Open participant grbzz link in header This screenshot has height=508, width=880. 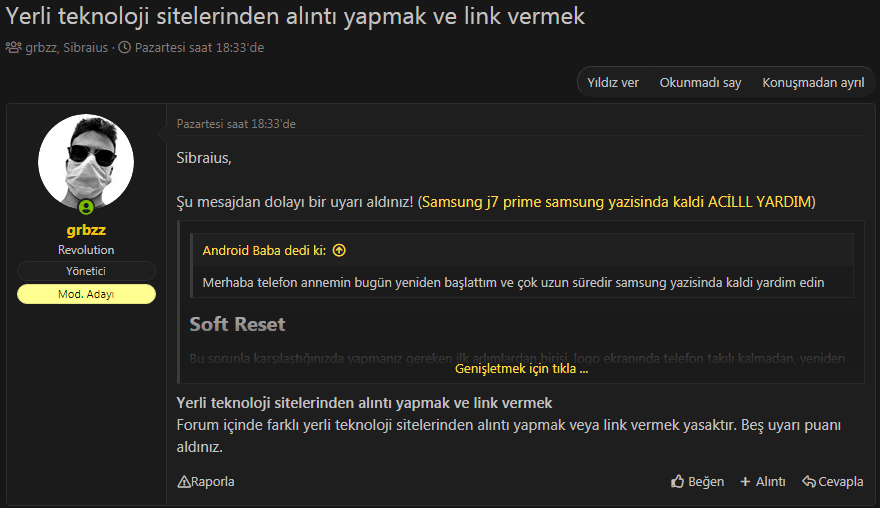[x=40, y=48]
